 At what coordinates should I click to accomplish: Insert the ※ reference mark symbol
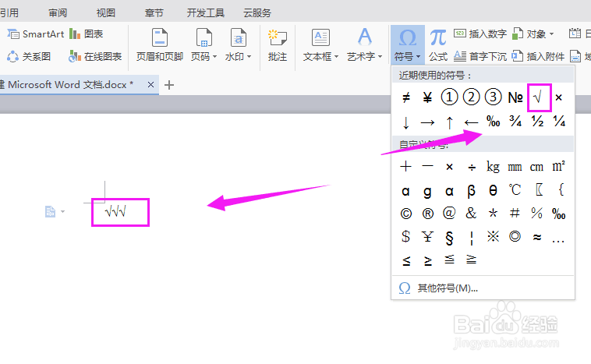[x=493, y=237]
